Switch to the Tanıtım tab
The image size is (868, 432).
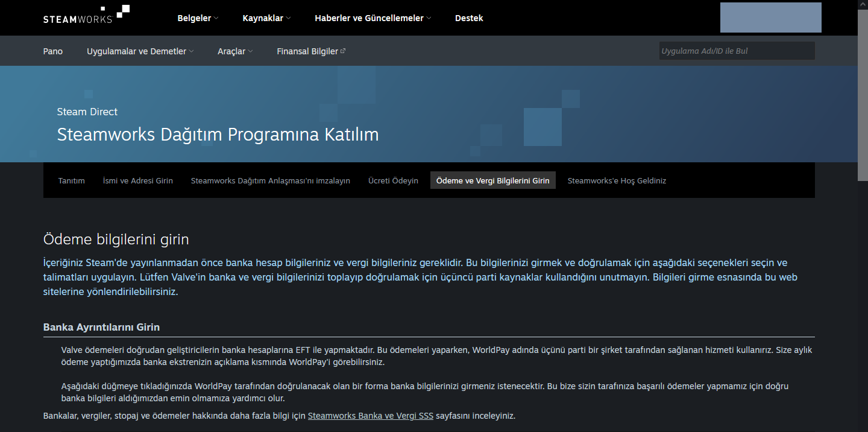click(72, 180)
